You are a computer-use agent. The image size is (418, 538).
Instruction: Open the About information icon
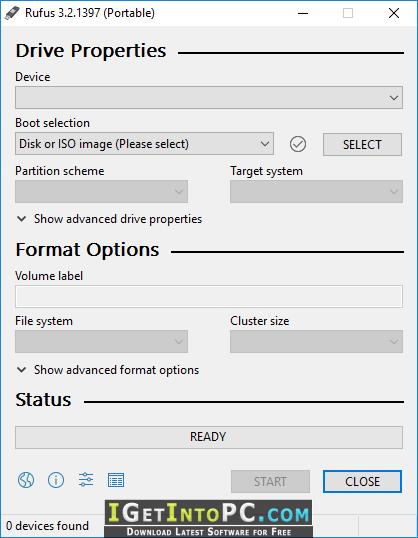tap(56, 480)
